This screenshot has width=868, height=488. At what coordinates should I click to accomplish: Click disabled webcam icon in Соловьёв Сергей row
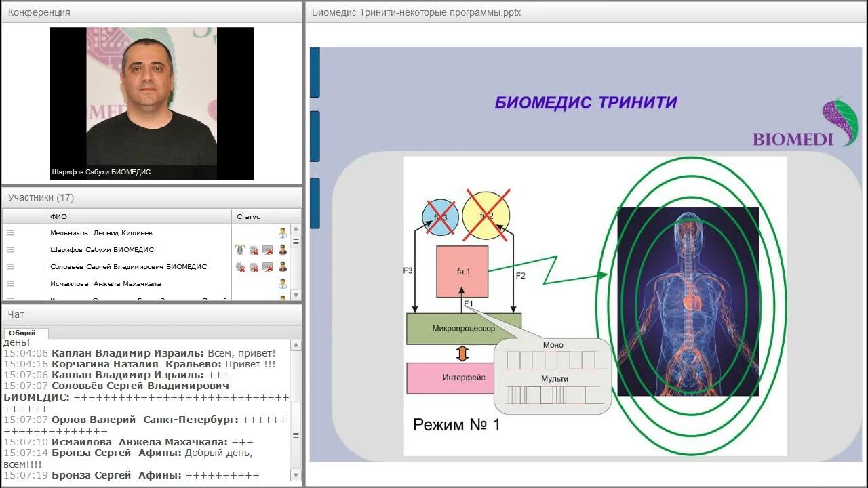pyautogui.click(x=254, y=267)
